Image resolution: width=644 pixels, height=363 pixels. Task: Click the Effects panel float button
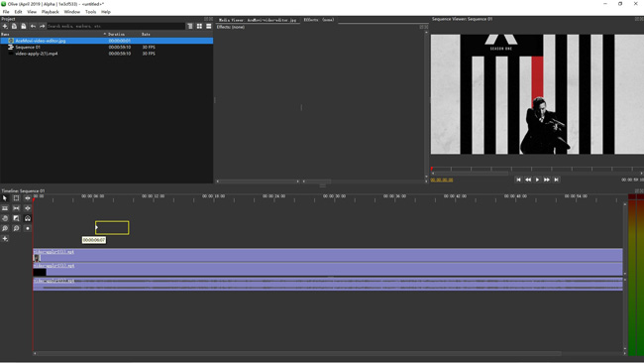click(x=422, y=27)
